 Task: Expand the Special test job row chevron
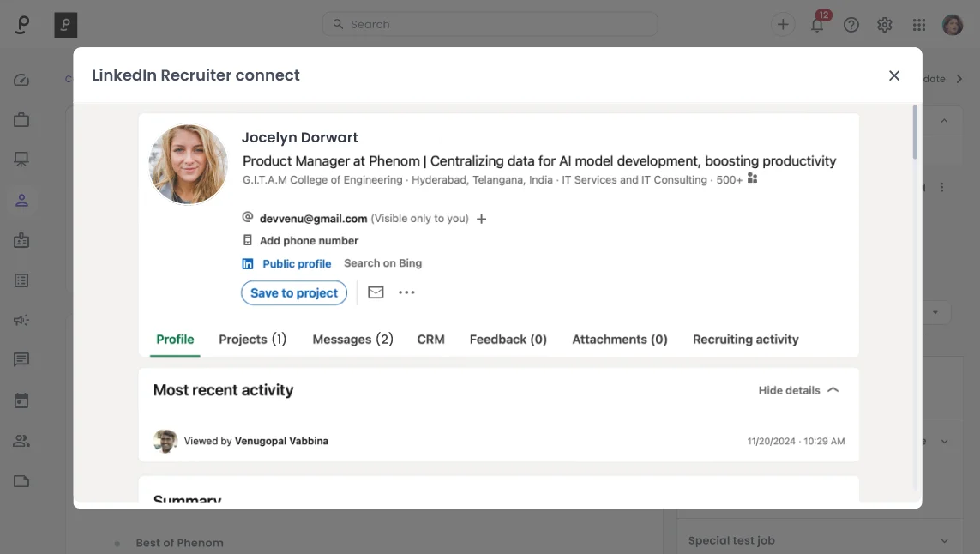point(944,541)
